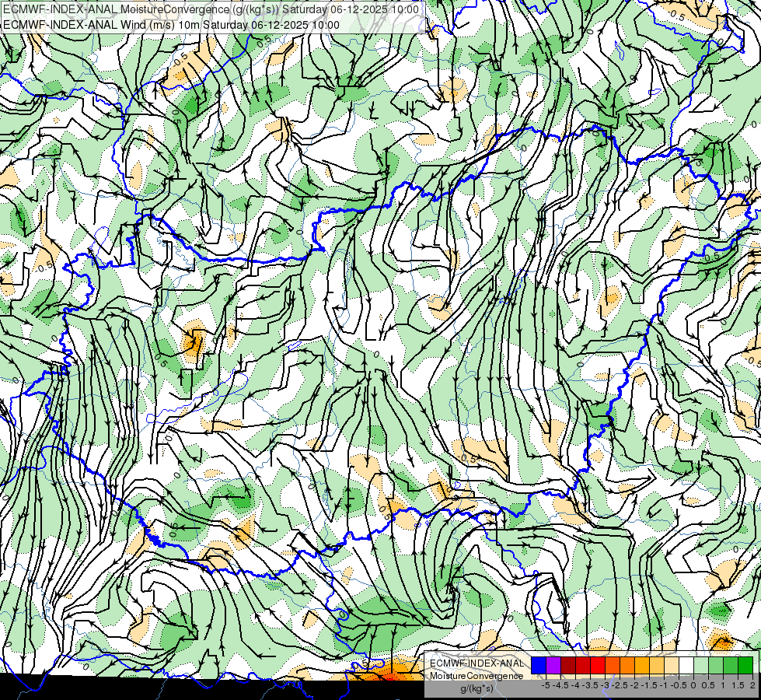761x700 pixels.
Task: Select the medium green swatch between 1 and 1.5
Action: coord(731,666)
